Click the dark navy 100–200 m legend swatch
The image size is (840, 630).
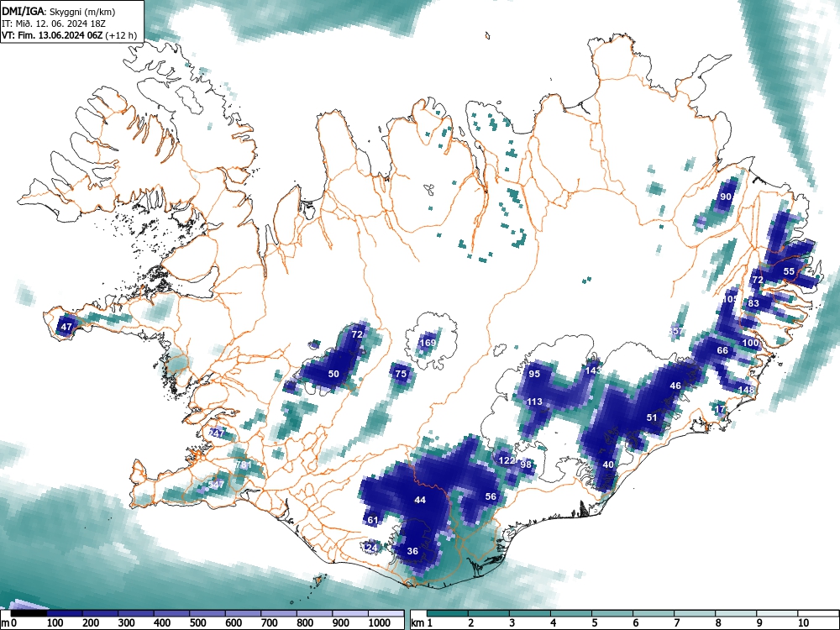click(x=65, y=613)
